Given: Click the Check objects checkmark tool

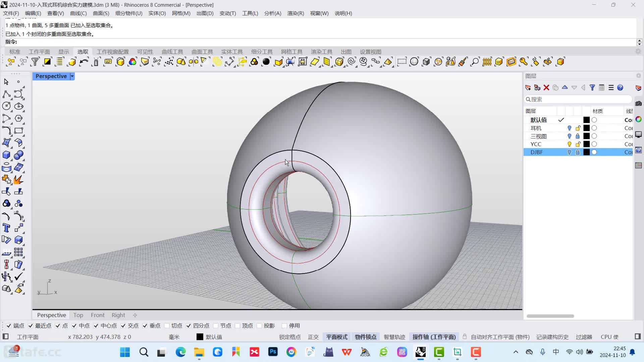Looking at the screenshot, I should pyautogui.click(x=19, y=277).
